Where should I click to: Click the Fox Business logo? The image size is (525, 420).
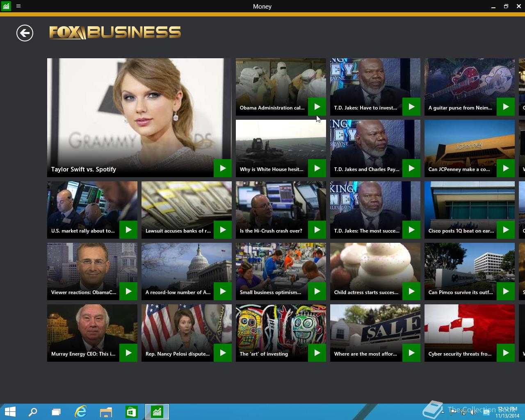(x=115, y=32)
